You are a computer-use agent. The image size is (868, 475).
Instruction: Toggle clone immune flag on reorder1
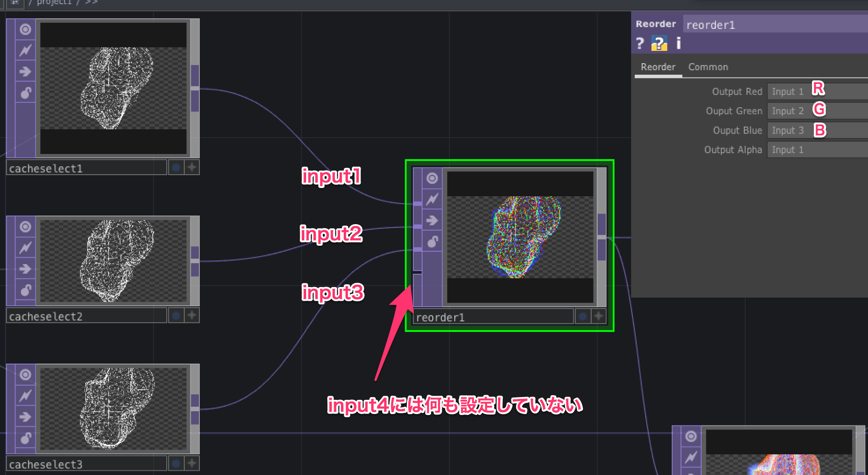click(x=432, y=199)
